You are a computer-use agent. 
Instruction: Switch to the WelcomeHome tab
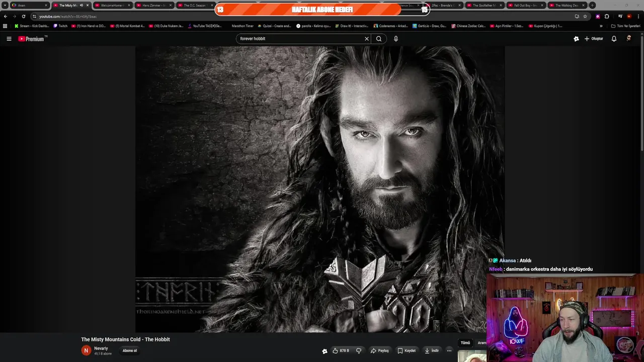[x=112, y=5]
